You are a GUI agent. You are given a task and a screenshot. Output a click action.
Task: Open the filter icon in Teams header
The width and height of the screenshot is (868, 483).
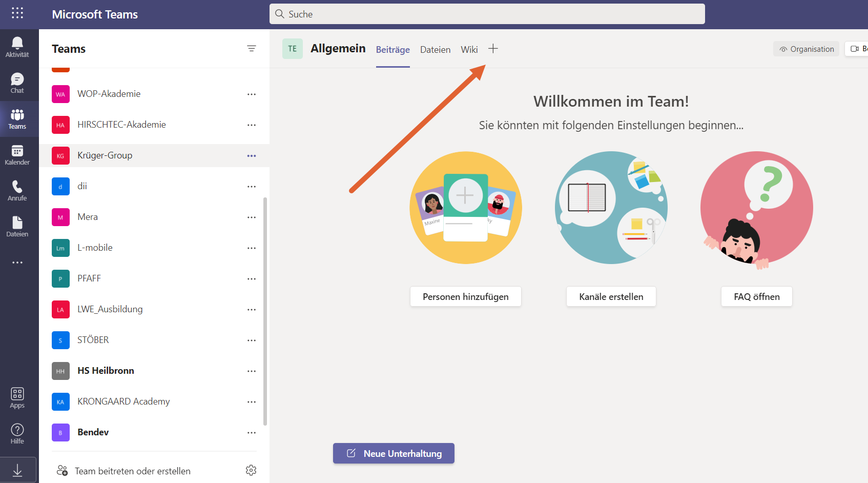coord(252,49)
